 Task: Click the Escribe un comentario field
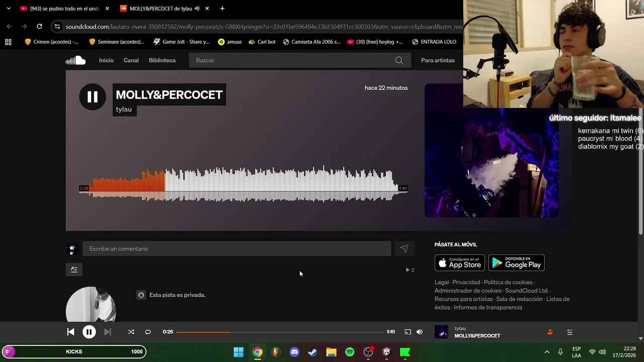(x=236, y=249)
